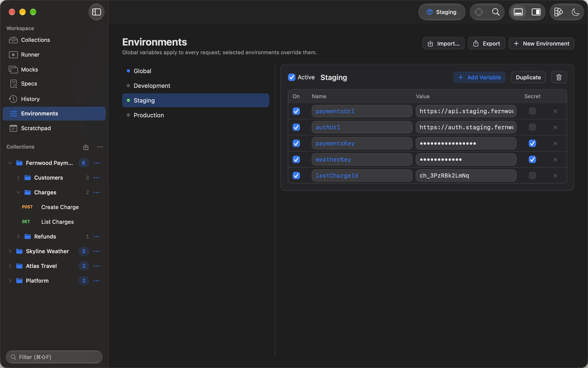Screen dimensions: 588x368
Task: Click the Filter search field
Action: pyautogui.click(x=54, y=357)
